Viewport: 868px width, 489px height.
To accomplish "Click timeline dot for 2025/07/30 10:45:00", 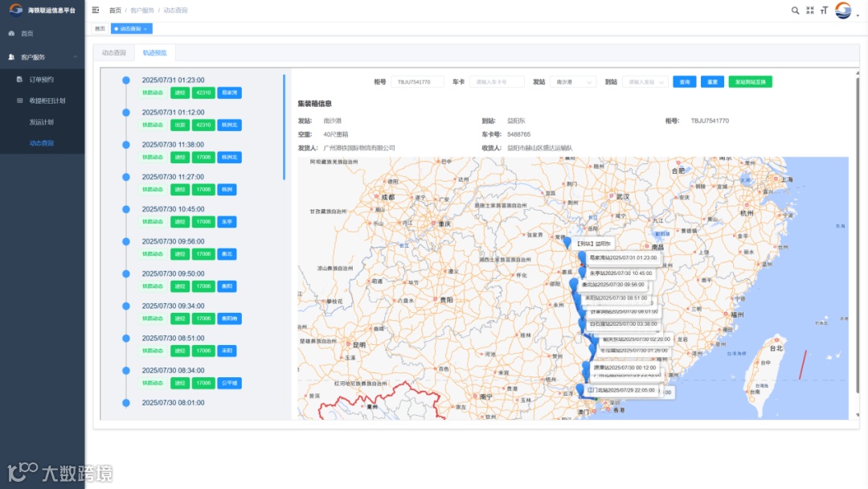I will (x=126, y=209).
